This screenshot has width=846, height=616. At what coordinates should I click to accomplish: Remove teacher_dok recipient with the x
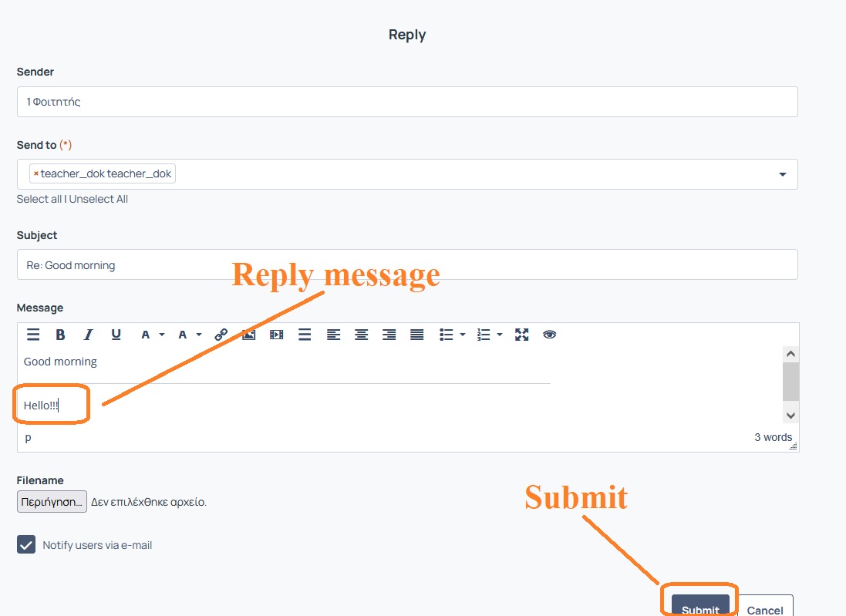pos(35,174)
